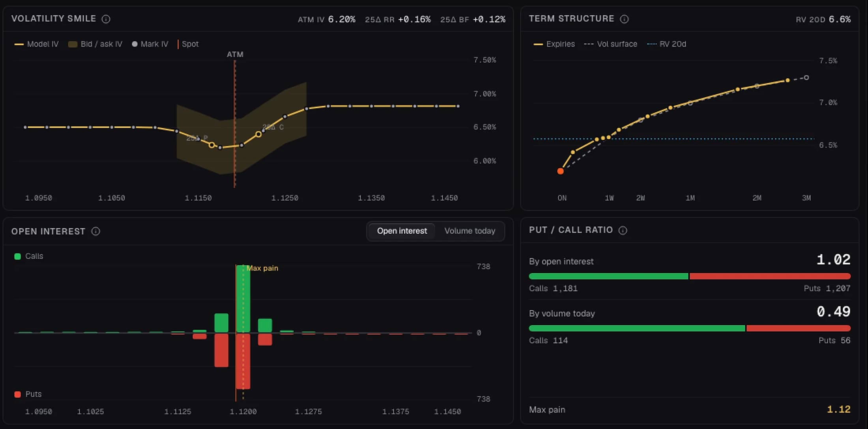Toggle the Vol surface legend entry
The height and width of the screenshot is (429, 868).
point(610,44)
